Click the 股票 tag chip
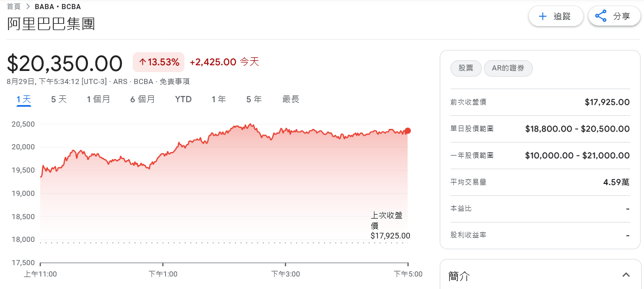The image size is (644, 289). pos(466,69)
